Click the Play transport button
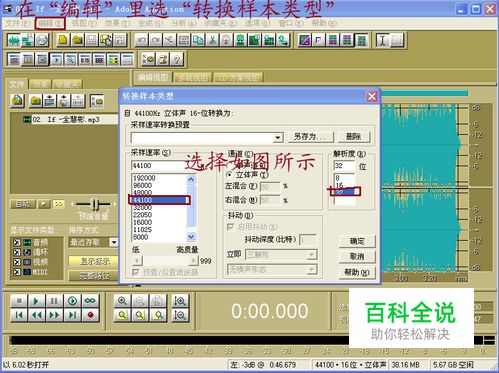The width and height of the screenshot is (499, 373). click(x=36, y=301)
